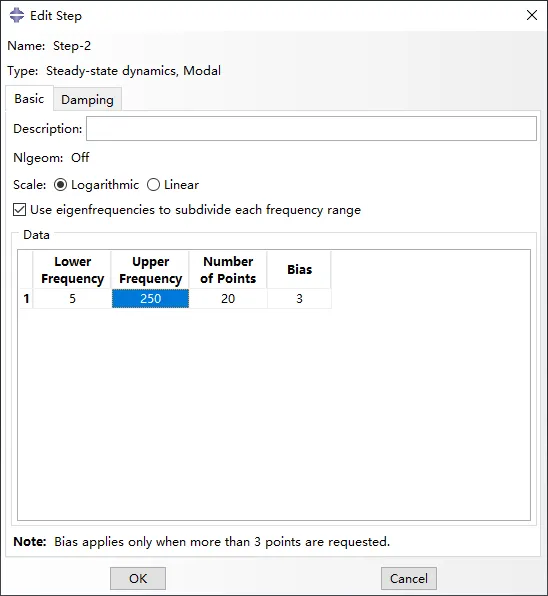Click the Bias column header
548x596 pixels.
coord(299,270)
